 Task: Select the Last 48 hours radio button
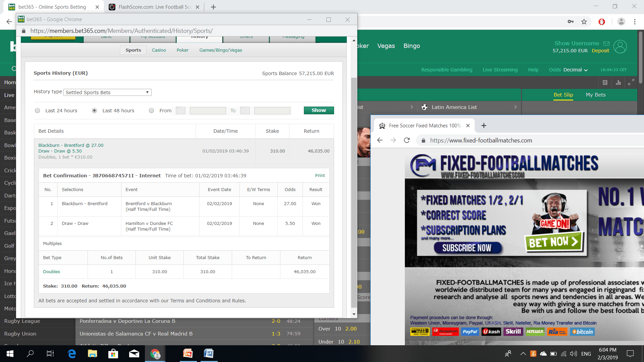point(95,111)
